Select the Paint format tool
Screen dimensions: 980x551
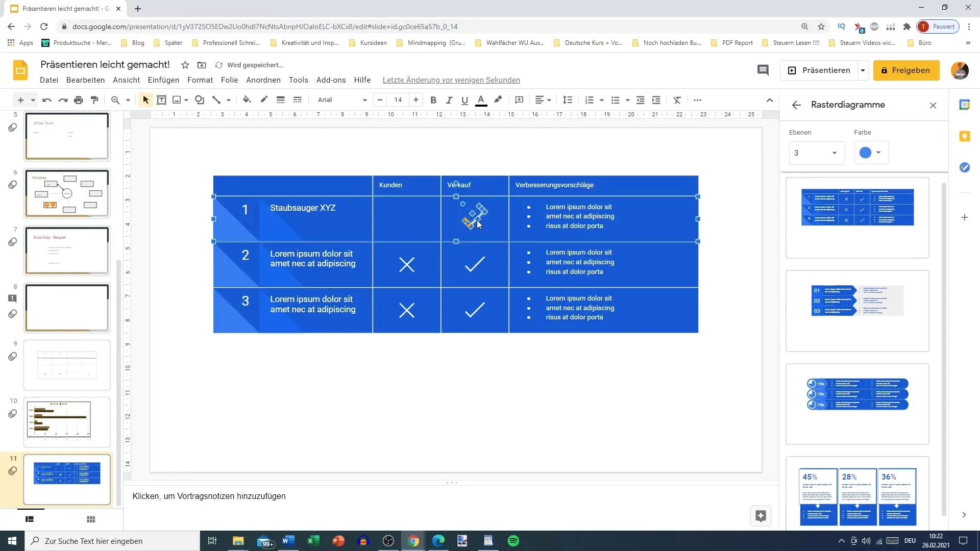point(94,100)
